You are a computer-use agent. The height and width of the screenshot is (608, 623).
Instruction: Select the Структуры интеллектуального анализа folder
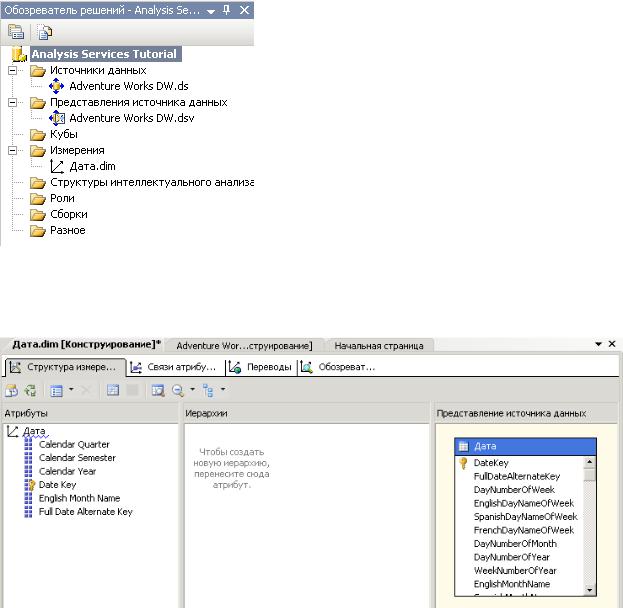coord(152,182)
